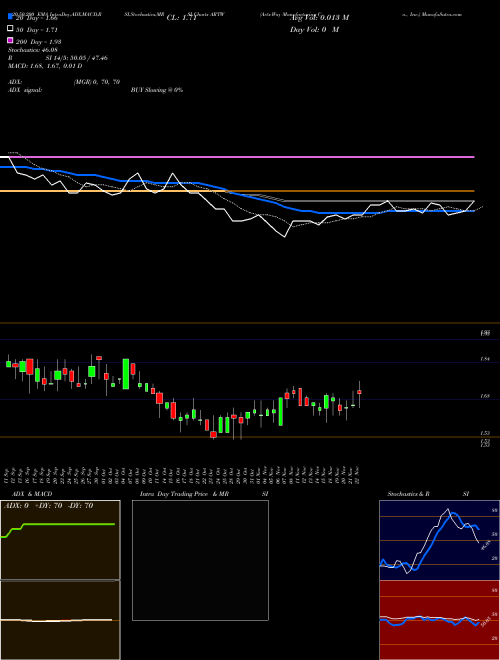Click the '11 Sep' date axis label
The width and height of the screenshot is (500, 660).
click(x=7, y=475)
